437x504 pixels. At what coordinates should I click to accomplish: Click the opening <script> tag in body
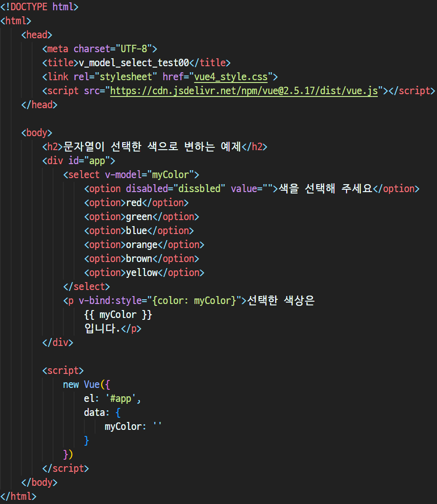63,371
